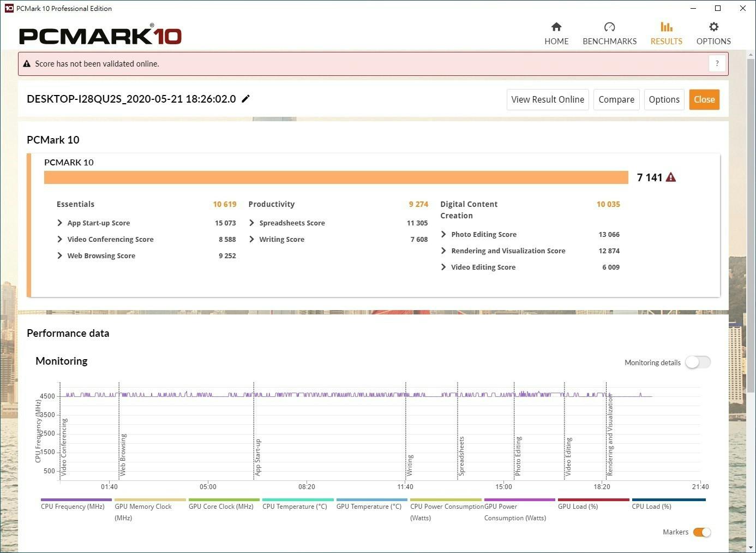756x553 pixels.
Task: Select CPU Frequency legend color bar
Action: (76, 500)
